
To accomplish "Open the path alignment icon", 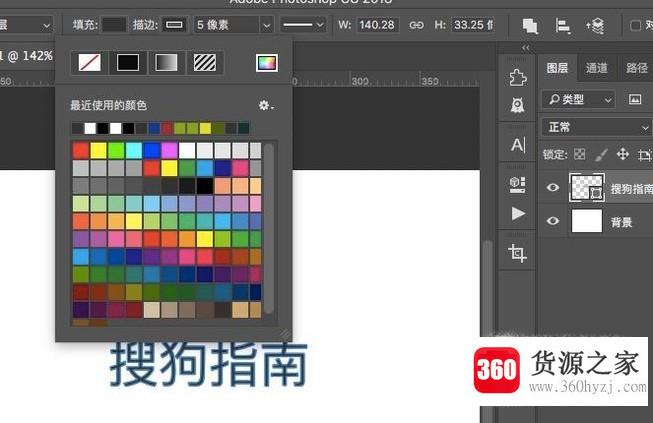I will click(562, 26).
